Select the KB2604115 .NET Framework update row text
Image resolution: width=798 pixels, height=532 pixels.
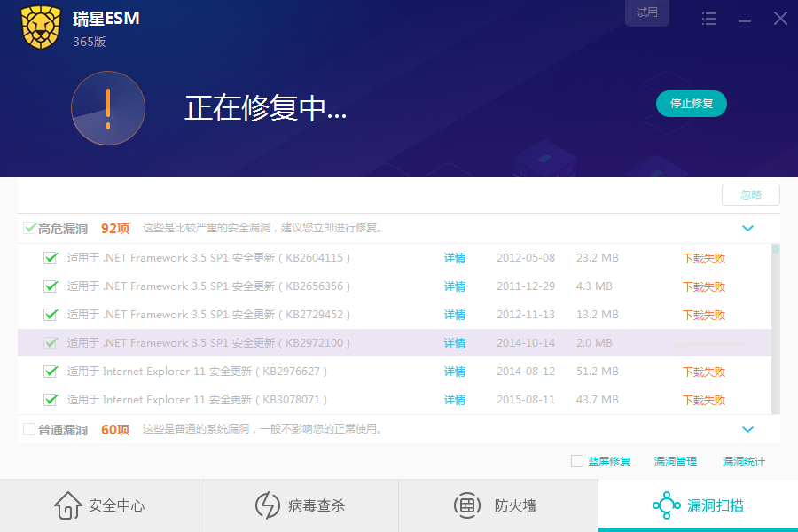[208, 258]
